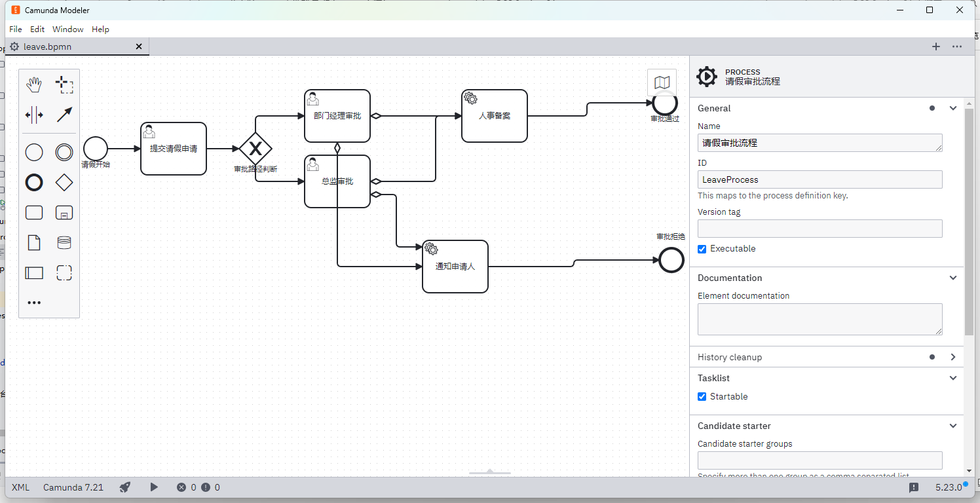The image size is (980, 503).
Task: Collapse the Candidate starter section
Action: coord(952,426)
